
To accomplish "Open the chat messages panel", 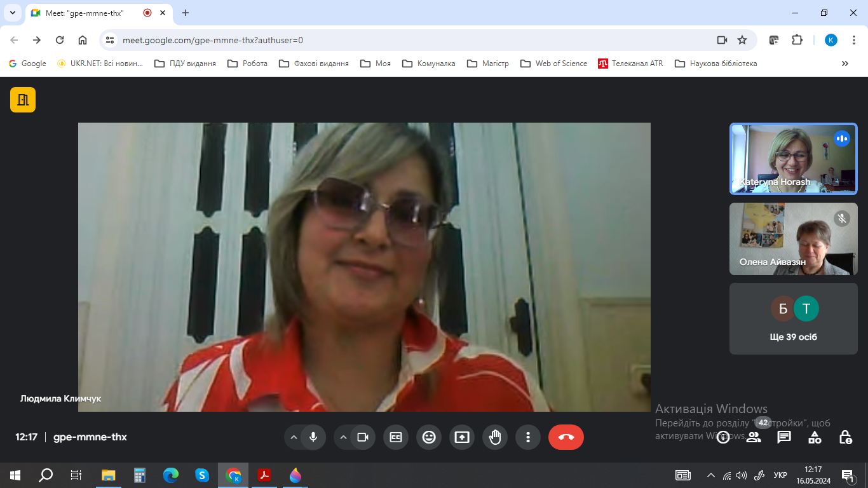I will click(x=784, y=437).
